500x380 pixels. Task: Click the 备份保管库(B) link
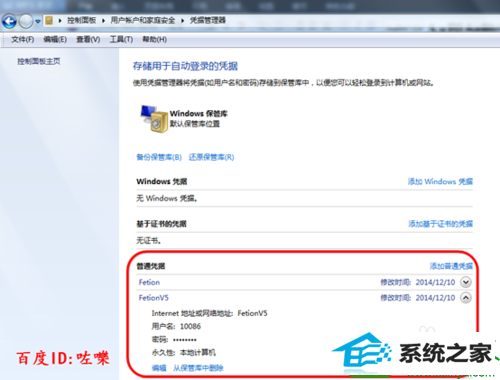(x=159, y=157)
